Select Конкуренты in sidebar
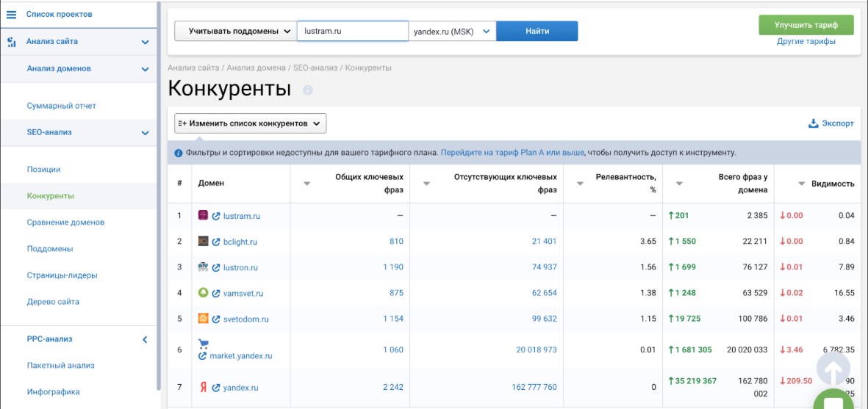The image size is (868, 409). coord(51,196)
